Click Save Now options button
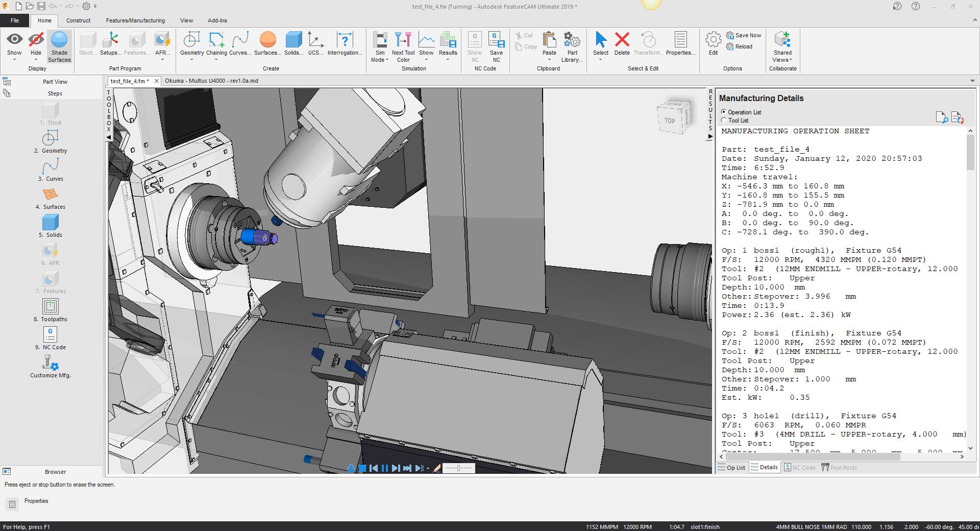This screenshot has height=531, width=980. pos(744,35)
